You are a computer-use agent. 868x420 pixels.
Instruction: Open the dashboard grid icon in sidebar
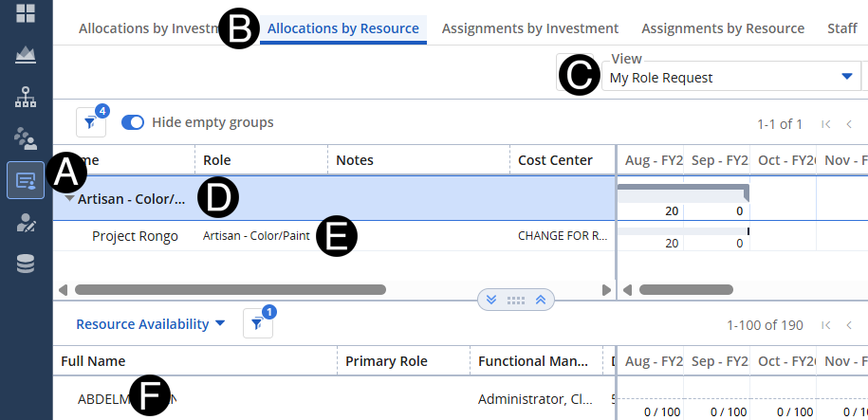(x=26, y=13)
